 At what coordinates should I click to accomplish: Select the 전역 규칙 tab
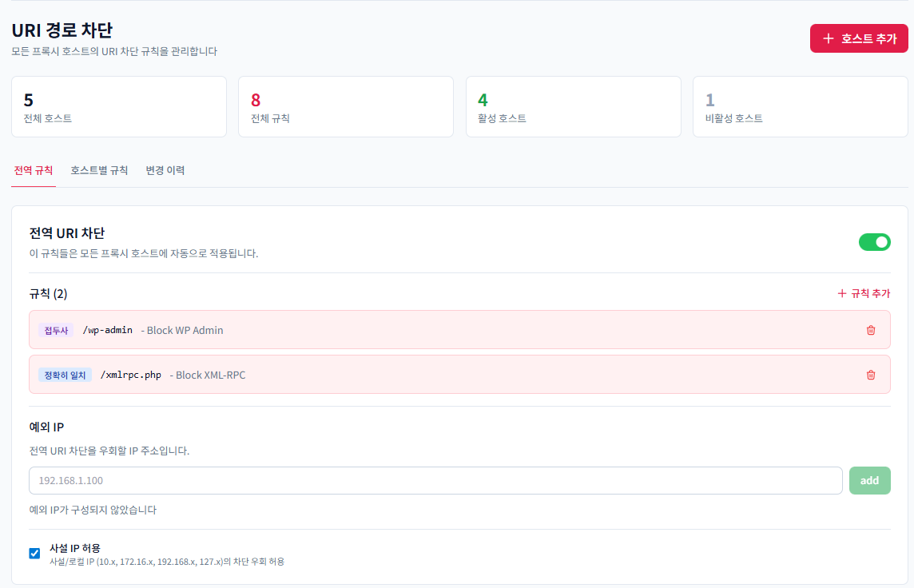tap(33, 170)
